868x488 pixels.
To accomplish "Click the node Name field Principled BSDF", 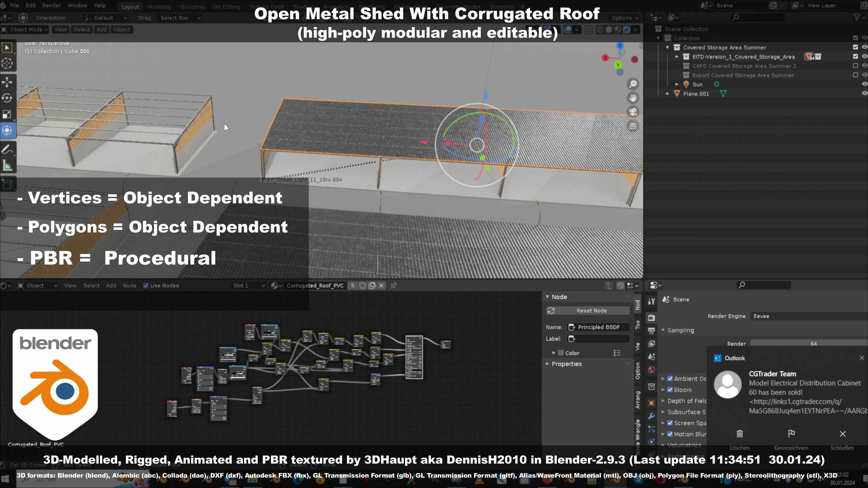I will click(x=598, y=327).
